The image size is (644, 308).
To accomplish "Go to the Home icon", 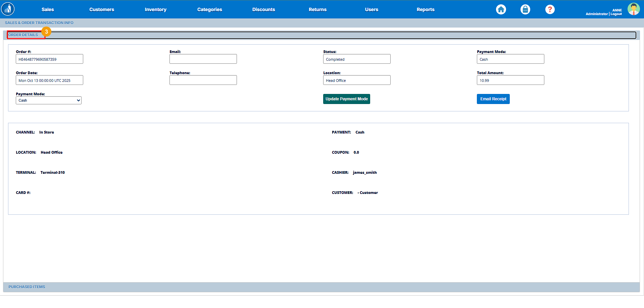I will [501, 9].
